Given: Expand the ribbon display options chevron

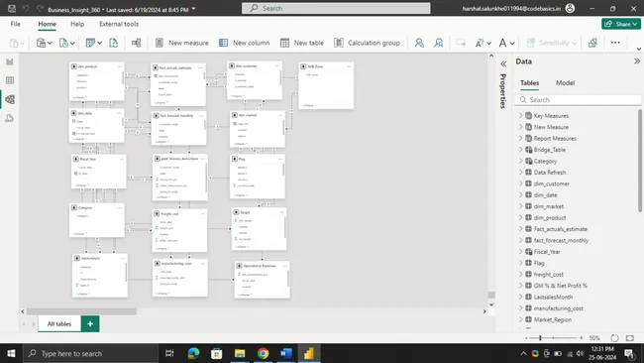Looking at the screenshot, I should click(x=638, y=49).
